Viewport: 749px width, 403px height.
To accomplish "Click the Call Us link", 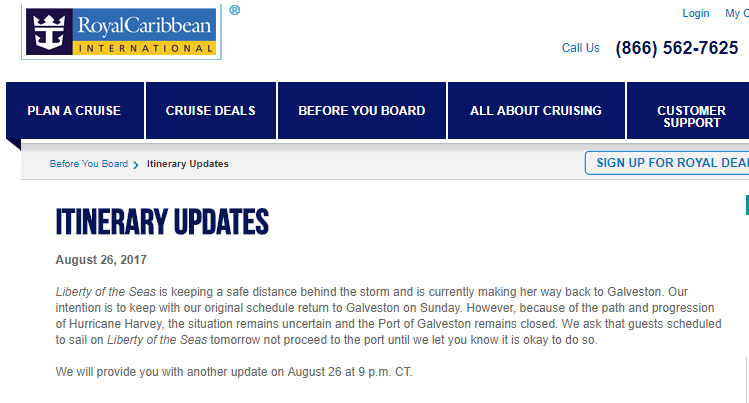I will pyautogui.click(x=580, y=48).
